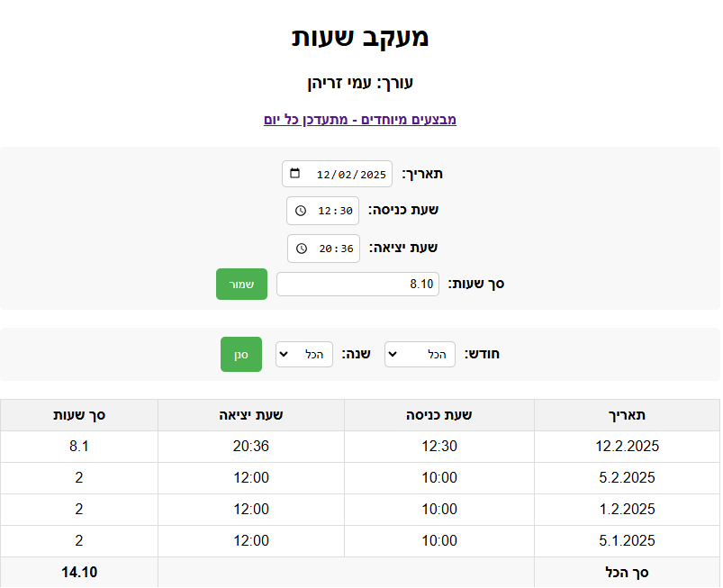Viewport: 723px width, 588px height.
Task: Select the 5.2.2025 date row cell
Action: point(627,478)
